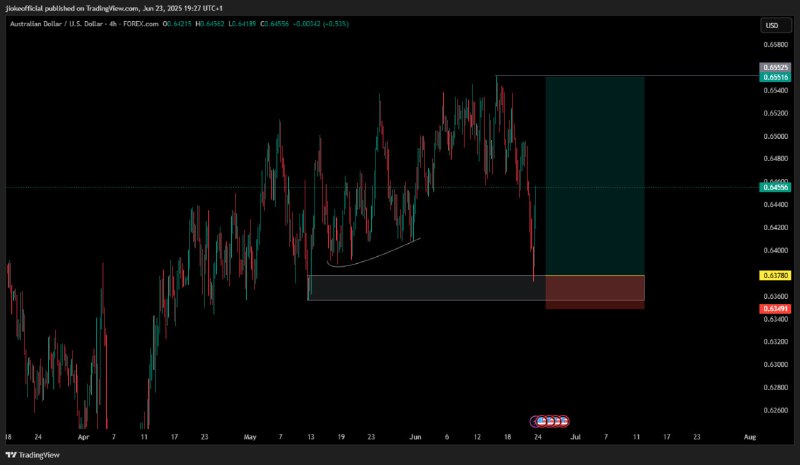This screenshot has height=465, width=800.
Task: Select the green take-profit zone of the long position
Action: (595, 176)
